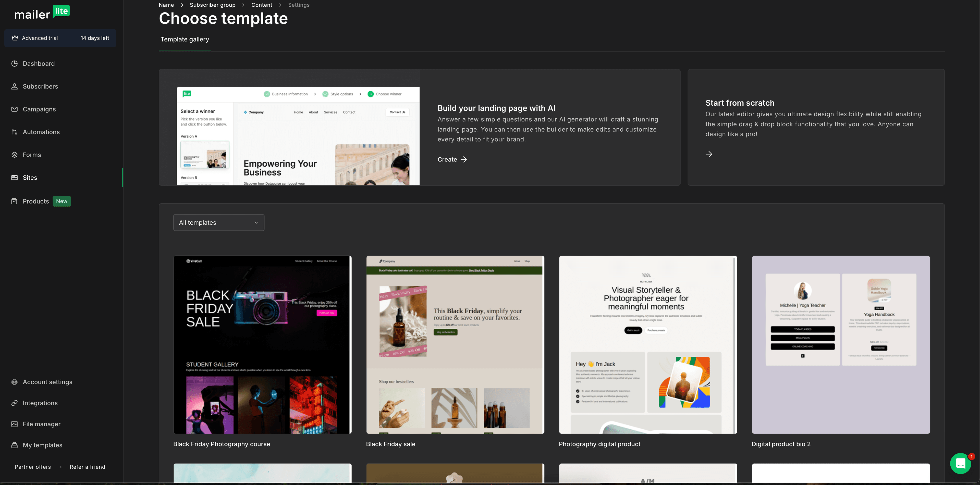Open the Campaigns section
This screenshot has width=980, height=485.
[39, 109]
